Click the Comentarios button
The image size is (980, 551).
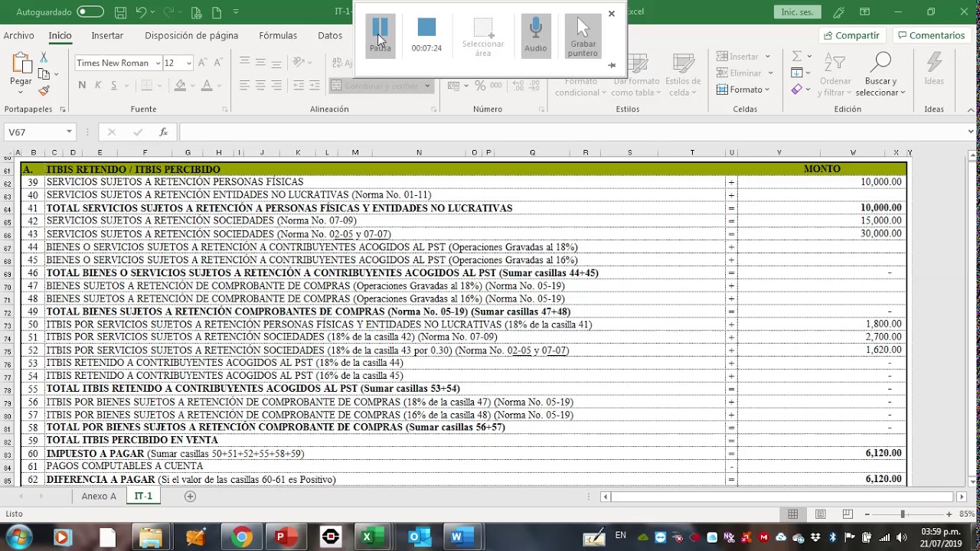point(930,35)
